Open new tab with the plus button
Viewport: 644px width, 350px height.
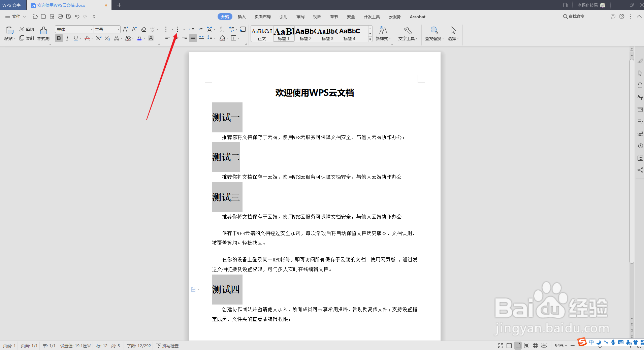(x=119, y=5)
